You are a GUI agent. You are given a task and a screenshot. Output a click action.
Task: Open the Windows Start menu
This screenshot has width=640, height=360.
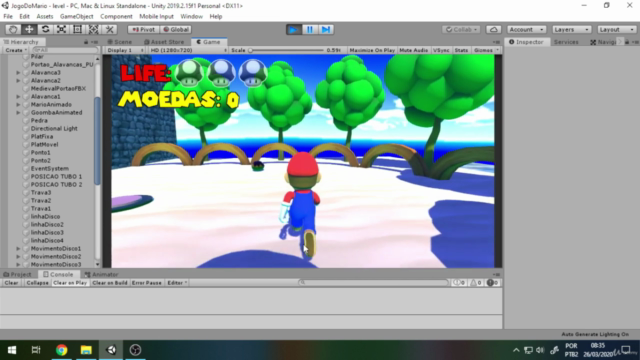pyautogui.click(x=12, y=350)
